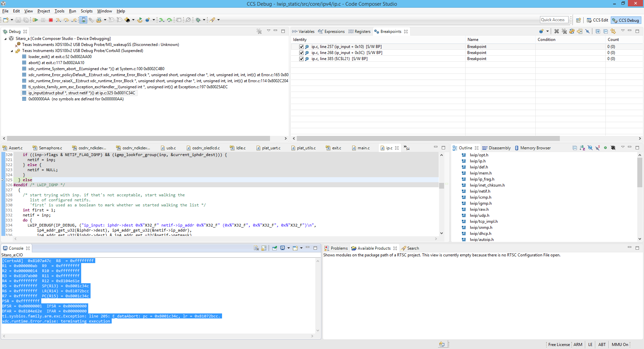Open the Memory Browser tab
644x349 pixels.
533,148
